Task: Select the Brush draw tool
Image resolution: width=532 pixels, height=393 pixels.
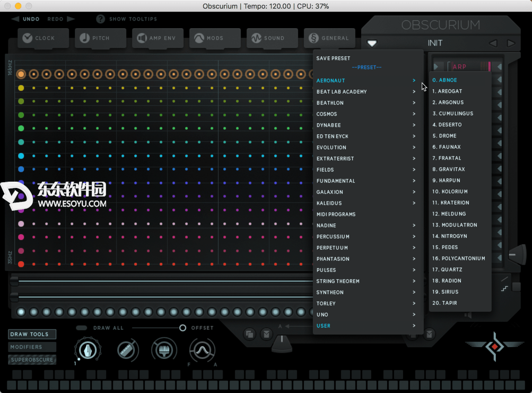Action: (164, 350)
